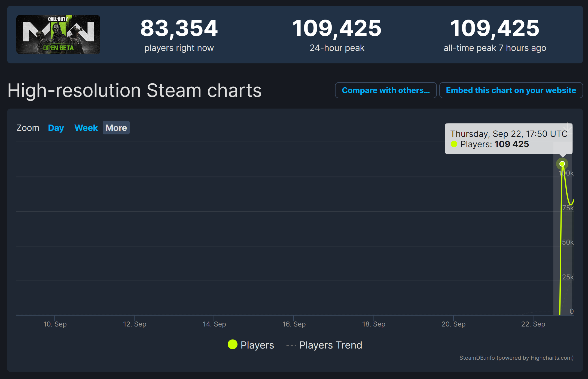Click the highlighted peak data point marker

(x=562, y=164)
